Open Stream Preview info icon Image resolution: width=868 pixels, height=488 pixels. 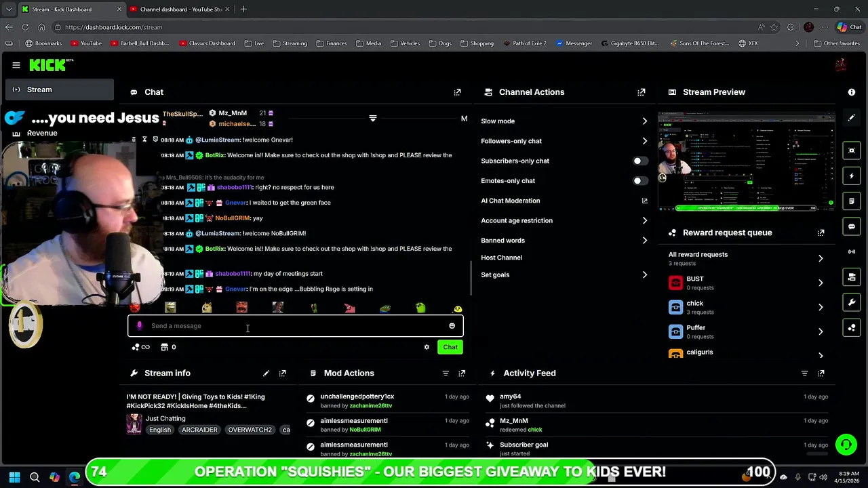(x=852, y=92)
